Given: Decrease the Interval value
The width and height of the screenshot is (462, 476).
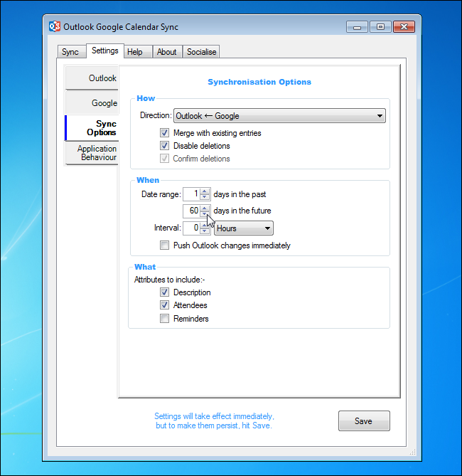Looking at the screenshot, I should coord(205,231).
